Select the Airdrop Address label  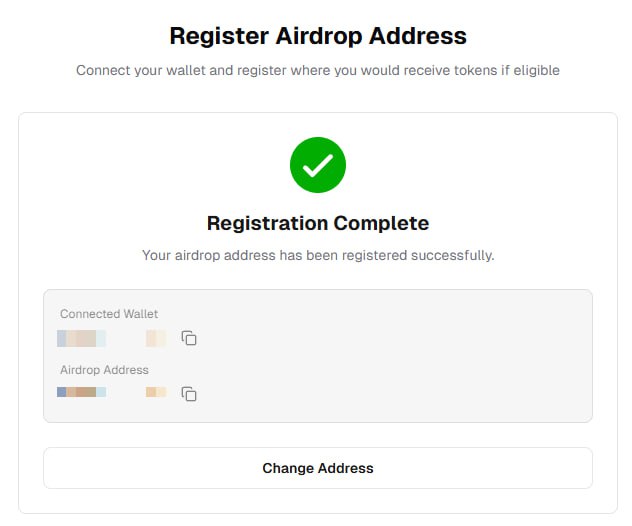(104, 370)
